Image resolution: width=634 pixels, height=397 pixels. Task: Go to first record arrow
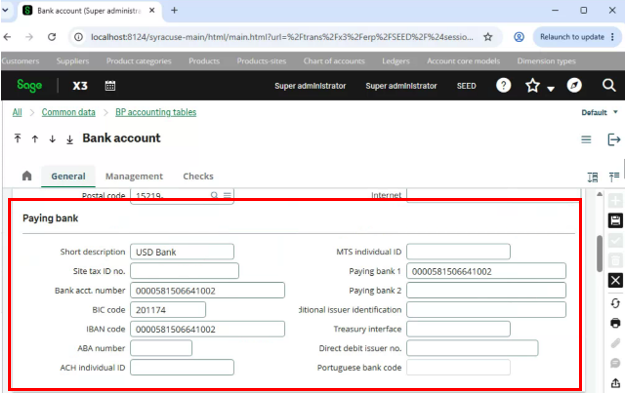click(x=17, y=139)
